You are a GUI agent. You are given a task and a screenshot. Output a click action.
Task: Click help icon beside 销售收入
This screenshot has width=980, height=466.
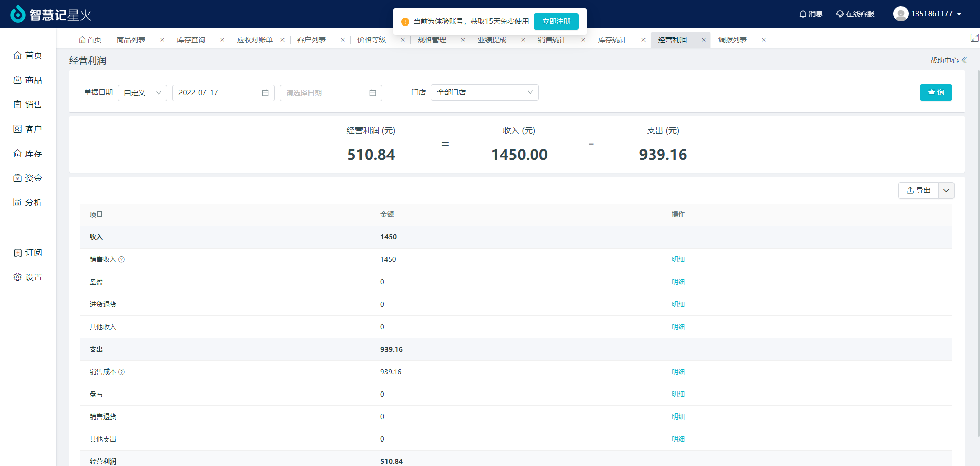click(121, 259)
